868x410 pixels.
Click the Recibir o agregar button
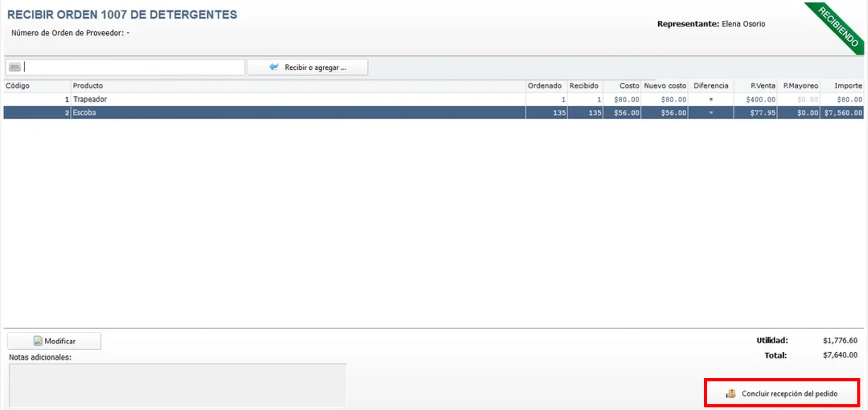[x=308, y=67]
